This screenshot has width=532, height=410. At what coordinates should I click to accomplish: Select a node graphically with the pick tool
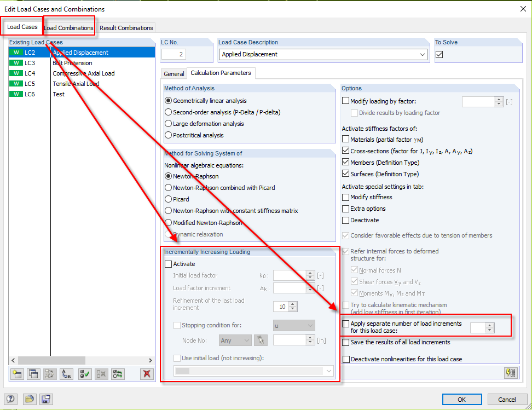click(x=261, y=340)
